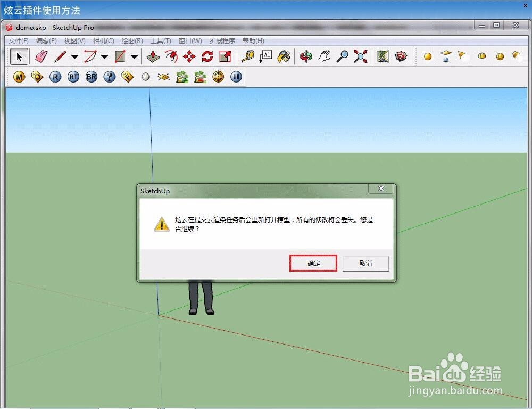Select the Pan hand tool

[325, 57]
